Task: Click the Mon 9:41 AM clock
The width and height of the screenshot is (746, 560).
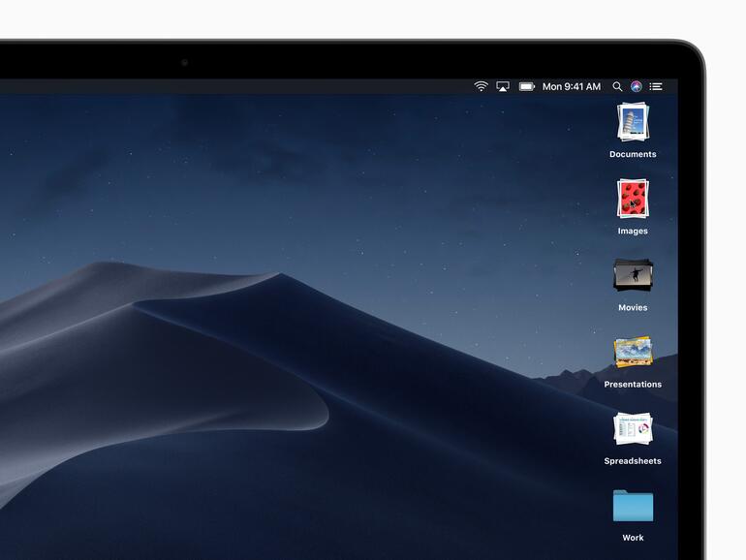Action: tap(572, 86)
